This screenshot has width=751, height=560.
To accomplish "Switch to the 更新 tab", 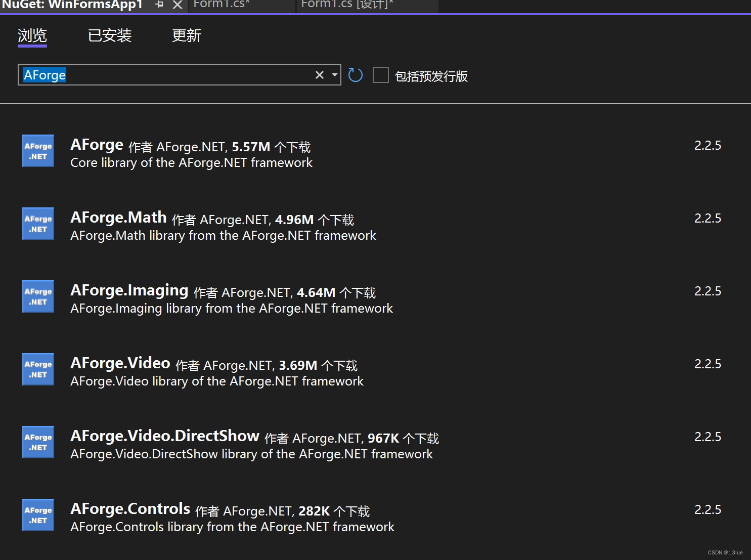I will (x=187, y=36).
